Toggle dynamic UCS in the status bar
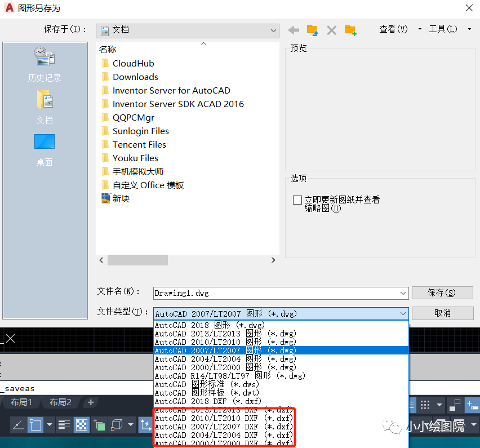Screen dimensions: 480x448 145,425
